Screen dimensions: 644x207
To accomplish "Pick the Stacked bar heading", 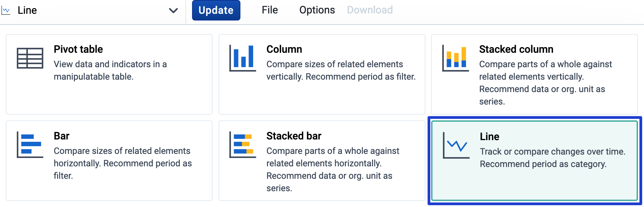I will click(294, 136).
